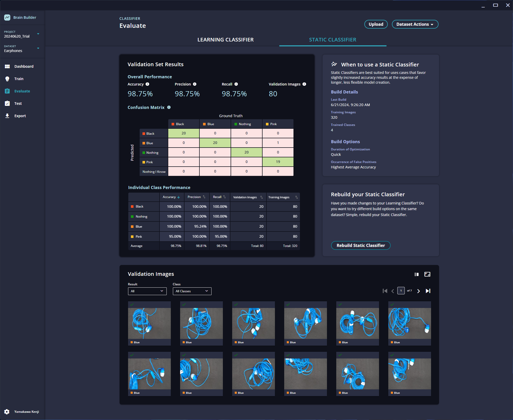Image resolution: width=513 pixels, height=420 pixels.
Task: Click the Rebuild Static Classifier button
Action: [x=360, y=245]
